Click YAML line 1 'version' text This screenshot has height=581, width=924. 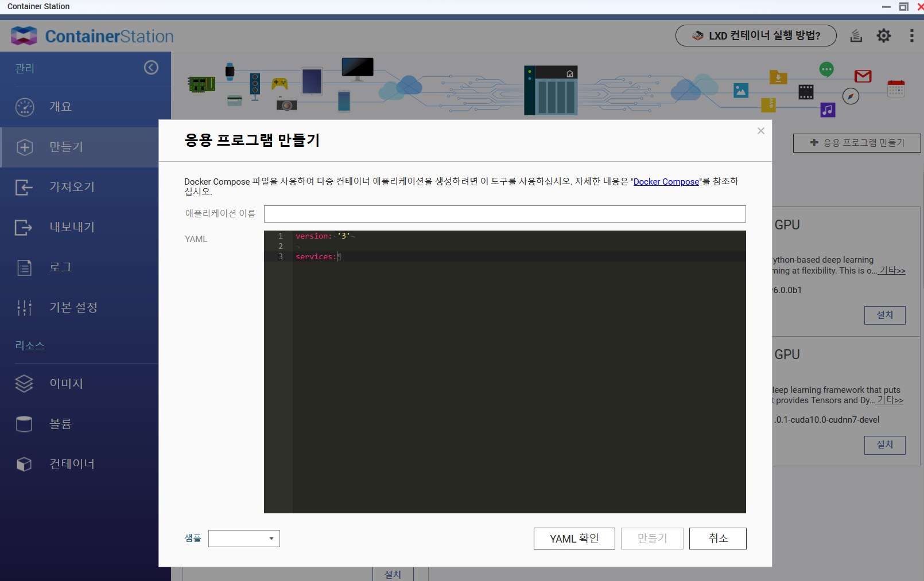(x=313, y=236)
